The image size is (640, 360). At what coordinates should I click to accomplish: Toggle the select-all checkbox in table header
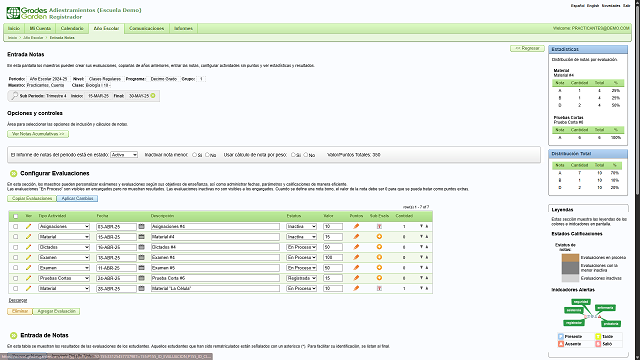16,216
